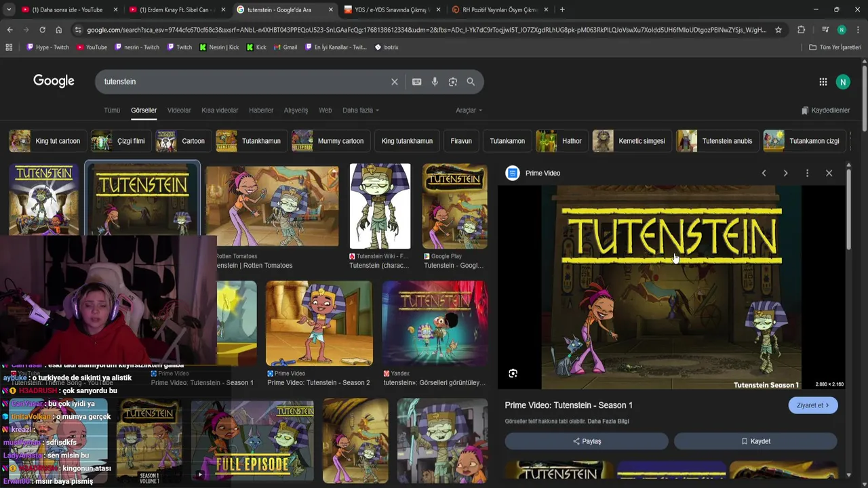Image resolution: width=868 pixels, height=488 pixels.
Task: Open the Google account avatar N
Action: [x=843, y=82]
